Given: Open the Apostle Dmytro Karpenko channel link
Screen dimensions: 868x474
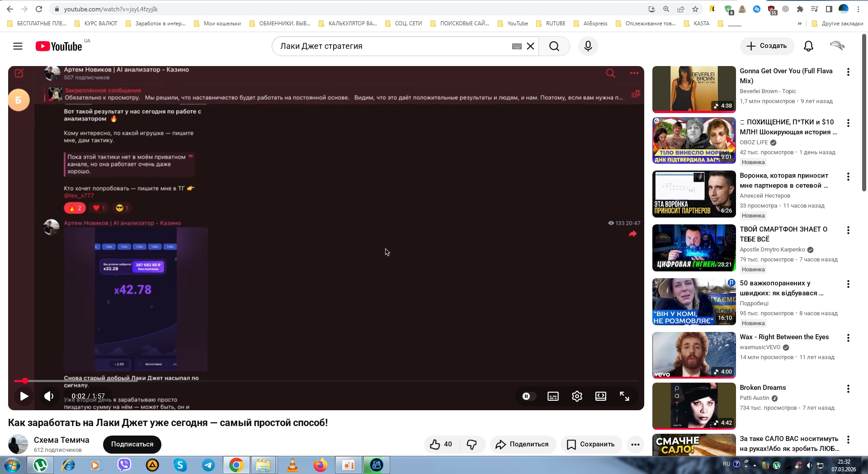Looking at the screenshot, I should pos(772,250).
